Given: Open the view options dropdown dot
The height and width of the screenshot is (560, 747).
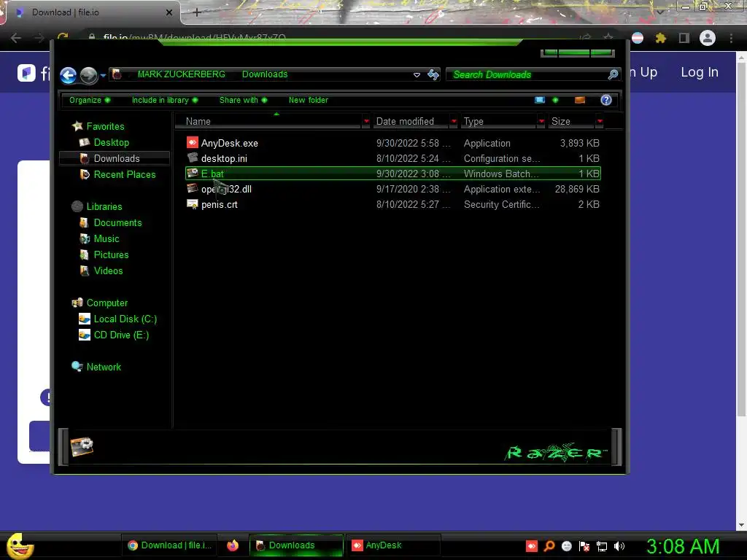Looking at the screenshot, I should [x=555, y=100].
